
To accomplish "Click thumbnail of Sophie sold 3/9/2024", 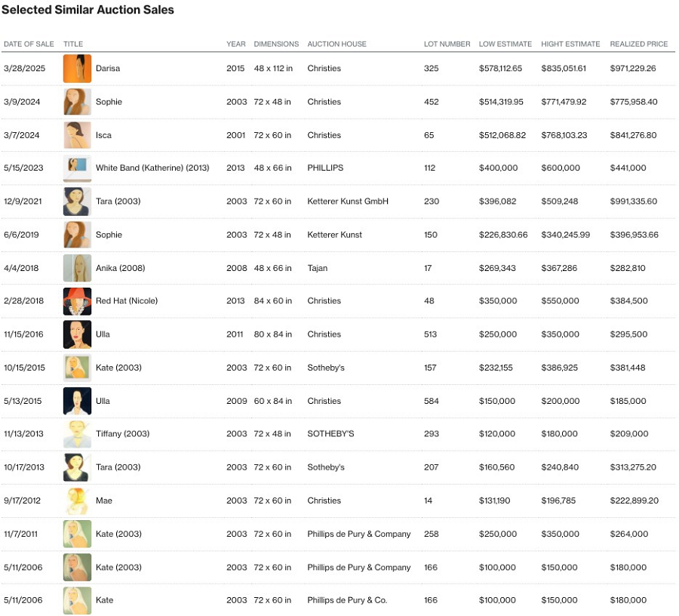I will (77, 102).
